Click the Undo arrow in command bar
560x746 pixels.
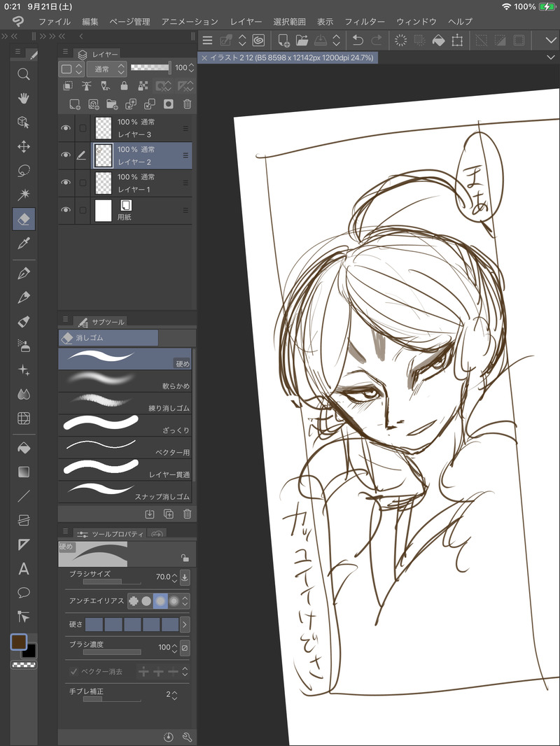click(x=358, y=41)
